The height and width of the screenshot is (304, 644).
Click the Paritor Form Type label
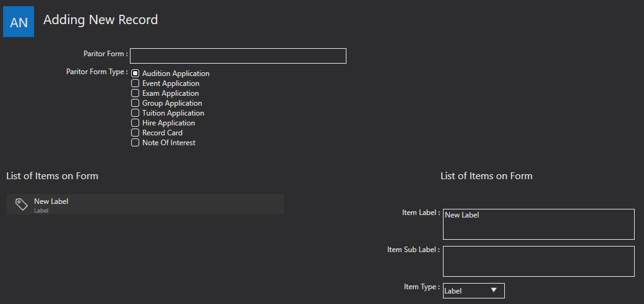pyautogui.click(x=97, y=72)
